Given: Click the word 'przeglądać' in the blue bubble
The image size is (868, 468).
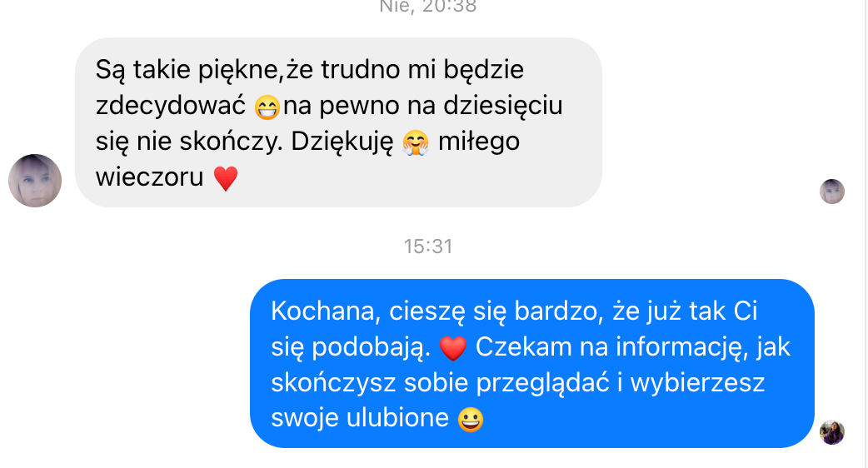Looking at the screenshot, I should (x=542, y=383).
